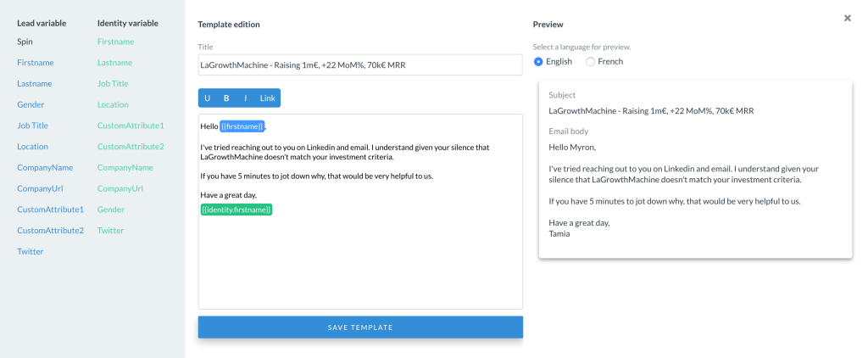
Task: Insert the Spin lead variable
Action: point(25,42)
